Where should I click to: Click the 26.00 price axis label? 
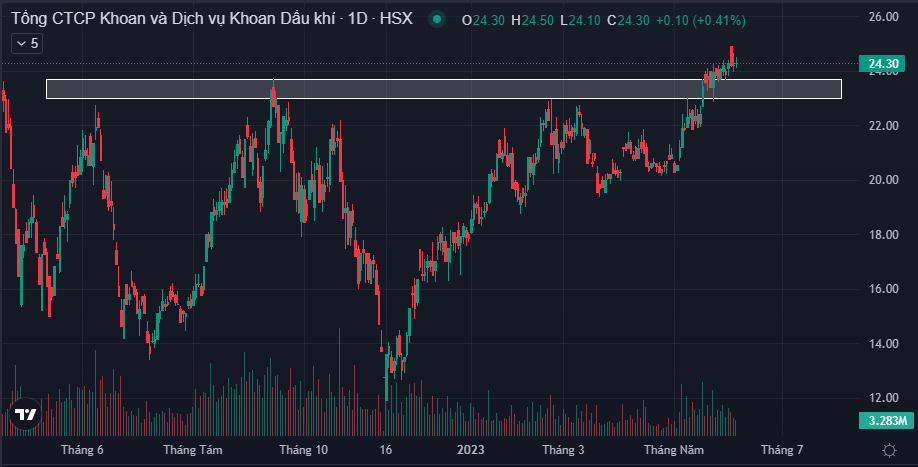click(883, 17)
